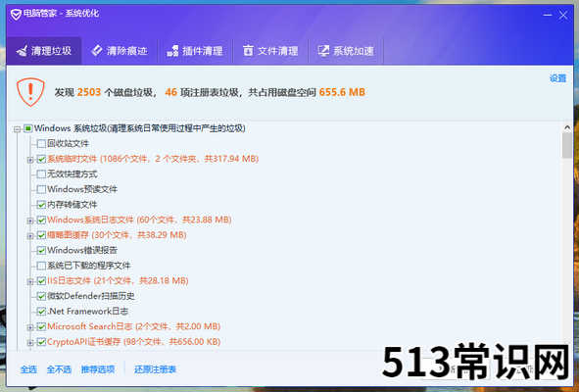Check the 回收站文件 checkbox
The height and width of the screenshot is (392, 579).
(41, 144)
